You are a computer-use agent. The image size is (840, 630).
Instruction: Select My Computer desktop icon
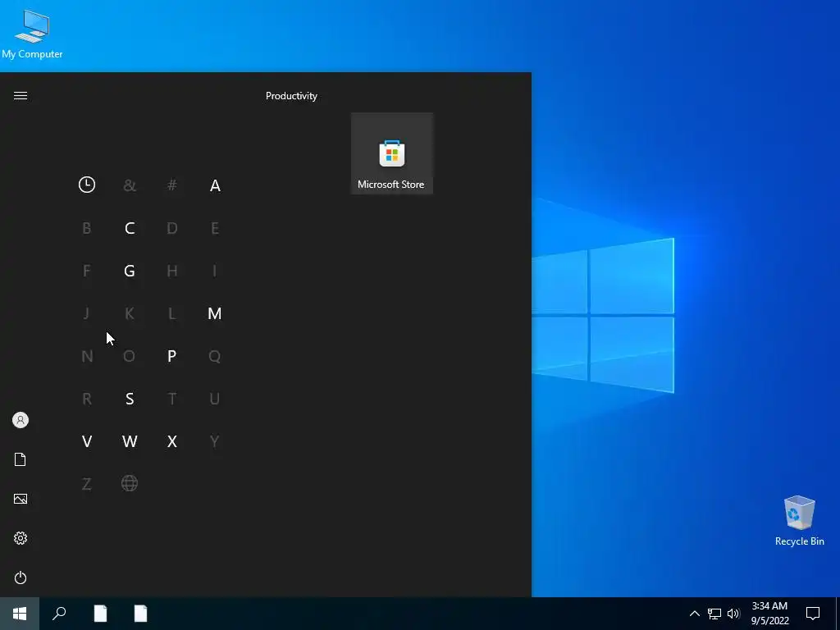[32, 34]
